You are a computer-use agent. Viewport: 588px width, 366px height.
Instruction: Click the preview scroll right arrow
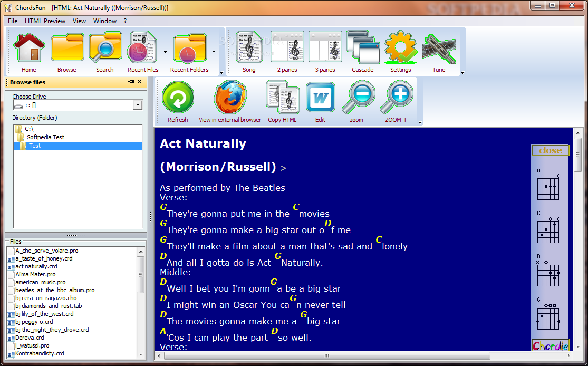click(x=569, y=355)
